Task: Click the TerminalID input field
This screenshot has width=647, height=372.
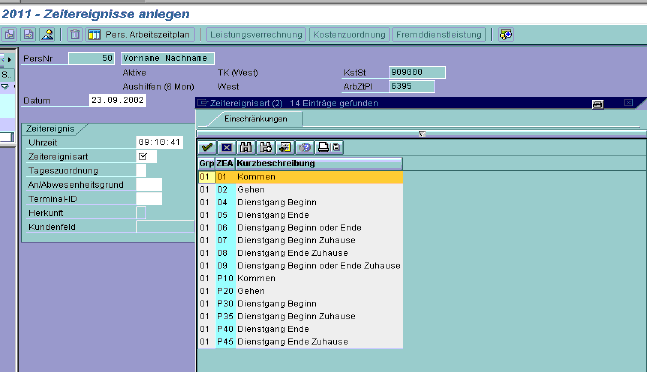Action: [149, 198]
